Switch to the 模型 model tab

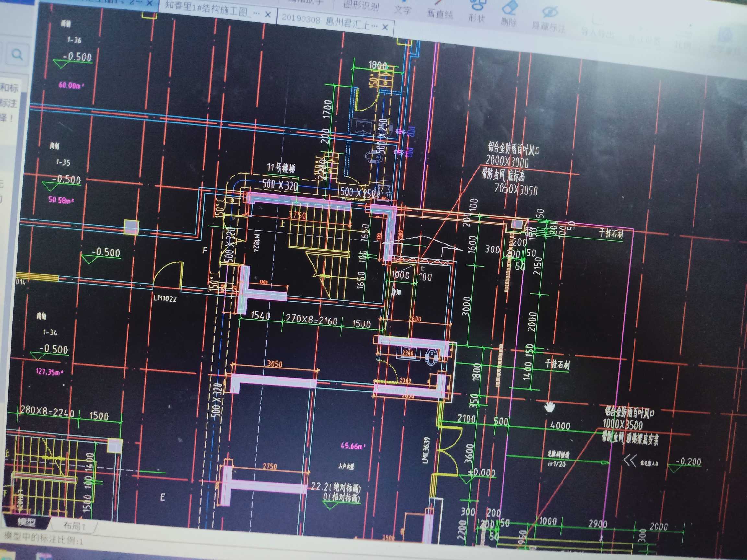(x=26, y=522)
